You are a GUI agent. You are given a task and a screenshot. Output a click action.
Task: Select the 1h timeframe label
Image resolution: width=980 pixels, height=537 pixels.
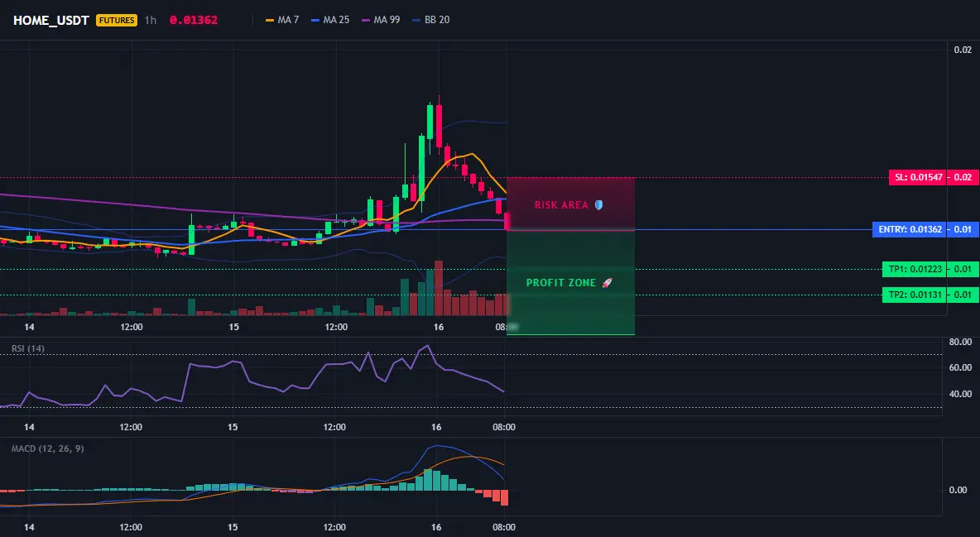click(151, 20)
